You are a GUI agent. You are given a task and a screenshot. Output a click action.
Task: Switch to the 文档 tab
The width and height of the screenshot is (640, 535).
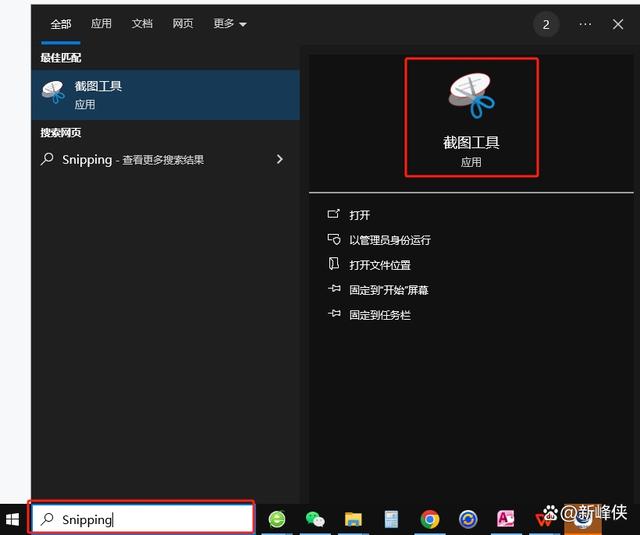[x=142, y=24]
